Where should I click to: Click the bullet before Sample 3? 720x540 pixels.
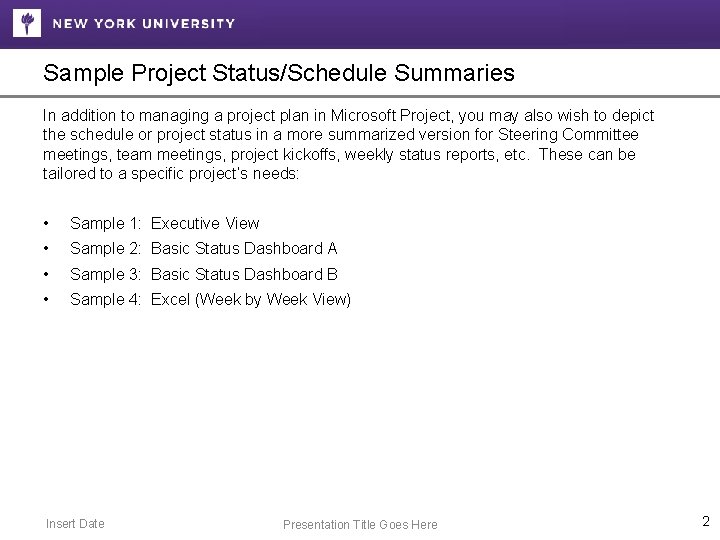47,275
